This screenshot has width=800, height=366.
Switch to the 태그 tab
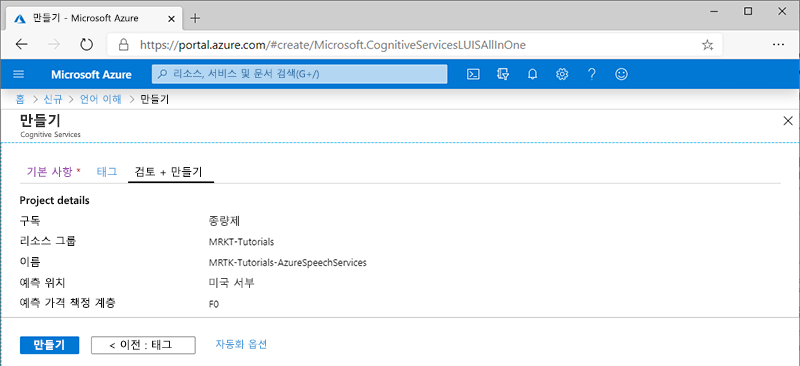[107, 172]
